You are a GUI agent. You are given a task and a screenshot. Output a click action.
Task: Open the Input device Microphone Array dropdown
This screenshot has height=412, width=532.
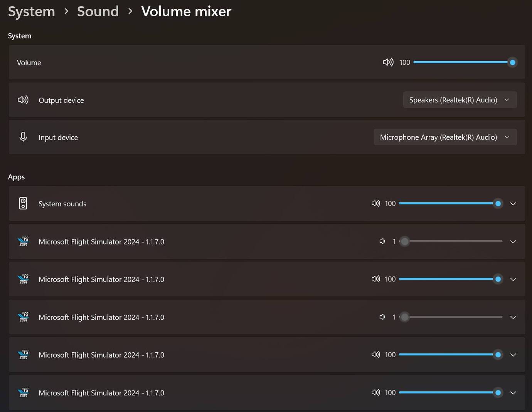point(445,137)
